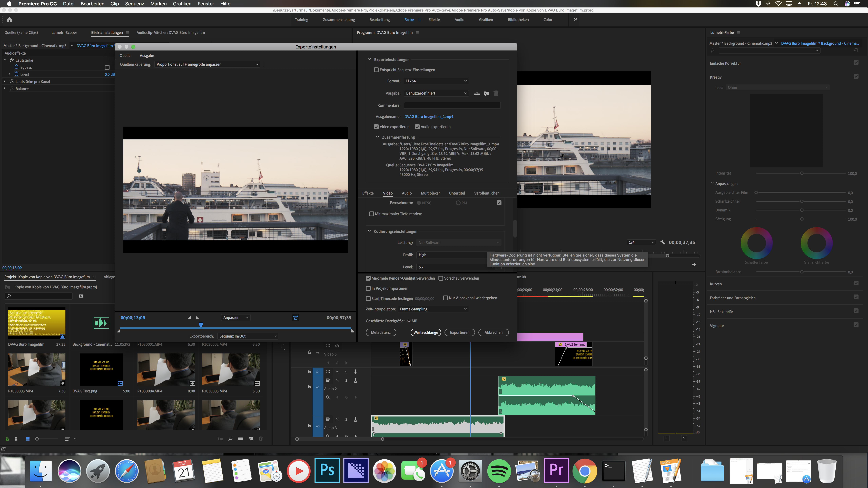Check In Projekt importieren

click(x=368, y=288)
